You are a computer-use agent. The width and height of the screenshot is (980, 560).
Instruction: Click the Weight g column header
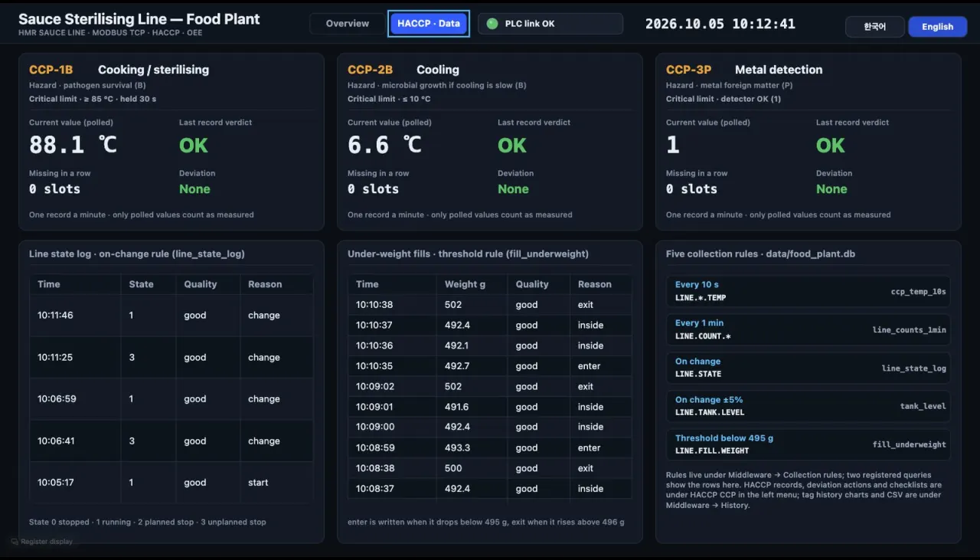click(x=465, y=284)
